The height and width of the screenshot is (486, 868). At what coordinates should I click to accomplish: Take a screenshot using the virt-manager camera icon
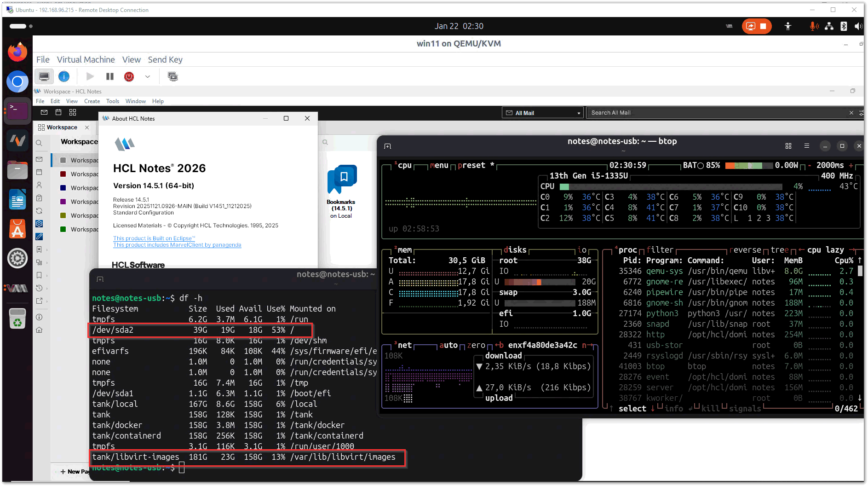click(x=173, y=76)
